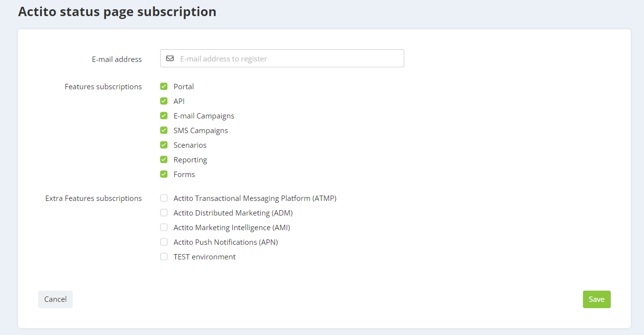Screen dimensions: 644x335
Task: Click the E-mail address field label
Action: (x=117, y=59)
